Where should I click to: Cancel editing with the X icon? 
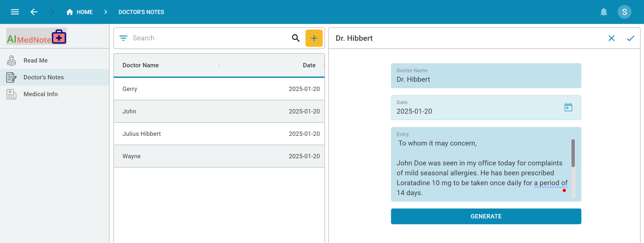pos(611,38)
